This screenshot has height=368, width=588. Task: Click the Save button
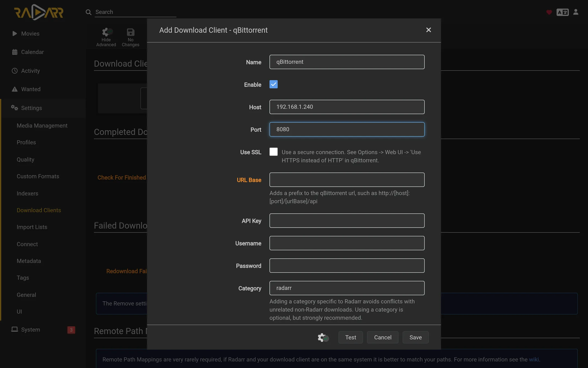[416, 337]
